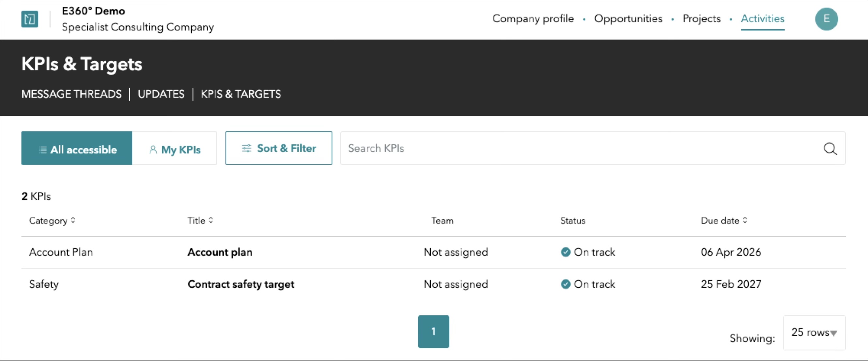This screenshot has width=868, height=361.
Task: Click the Safety category cell
Action: tap(44, 284)
